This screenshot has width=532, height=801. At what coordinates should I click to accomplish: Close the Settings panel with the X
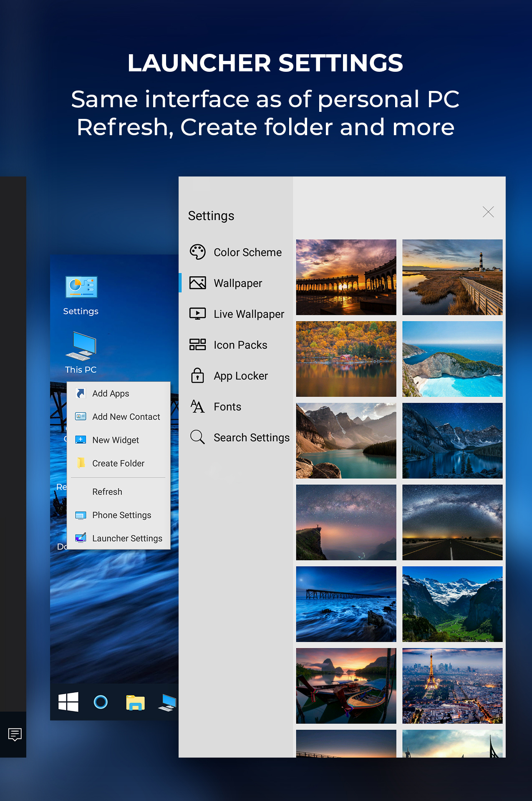[x=488, y=212]
